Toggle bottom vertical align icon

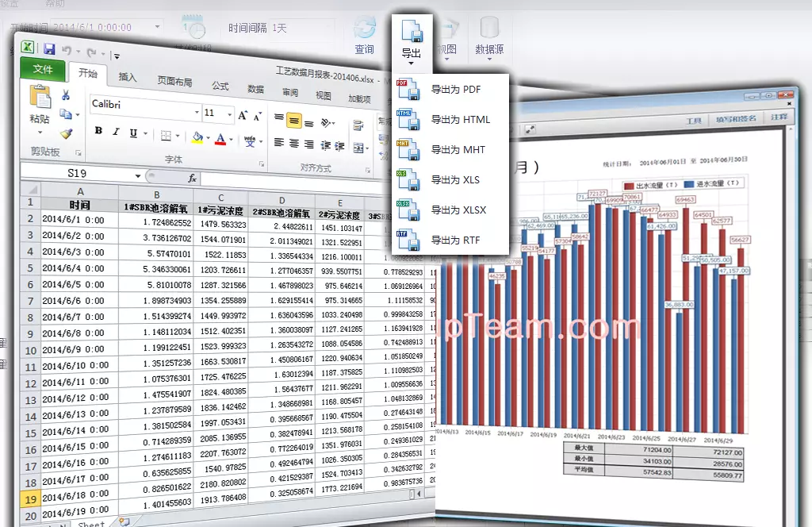[309, 123]
